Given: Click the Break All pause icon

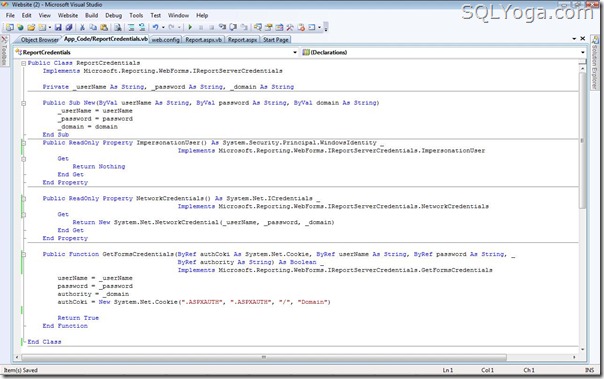Looking at the screenshot, I should 201,27.
